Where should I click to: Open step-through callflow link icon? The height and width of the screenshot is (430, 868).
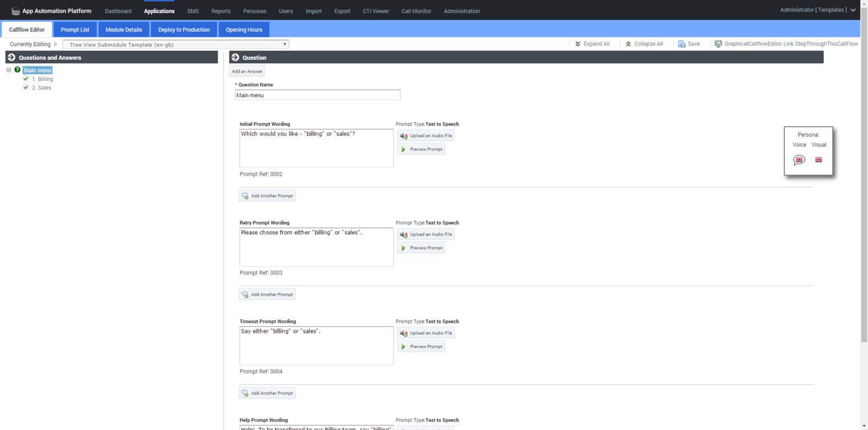718,44
